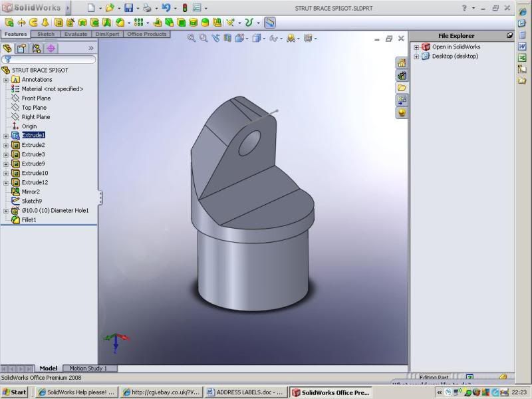Click the Windows Start button
This screenshot has width=532, height=399.
click(x=15, y=392)
